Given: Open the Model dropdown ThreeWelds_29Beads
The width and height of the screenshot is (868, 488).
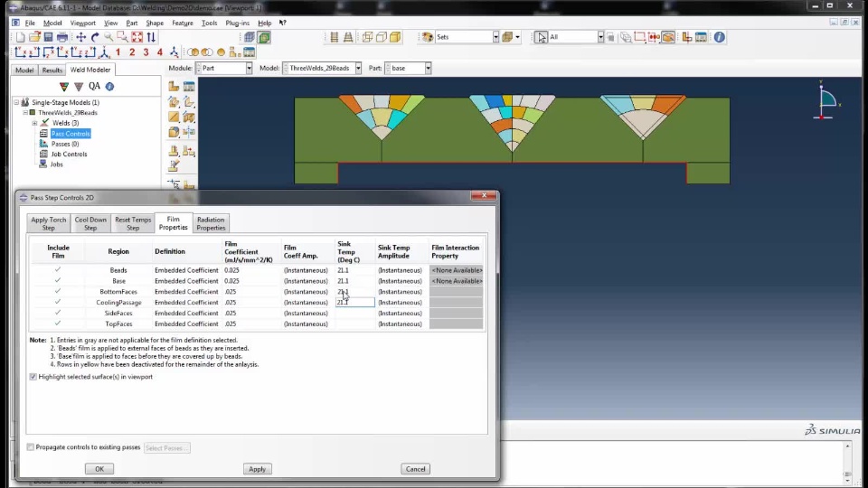Looking at the screenshot, I should click(x=358, y=68).
